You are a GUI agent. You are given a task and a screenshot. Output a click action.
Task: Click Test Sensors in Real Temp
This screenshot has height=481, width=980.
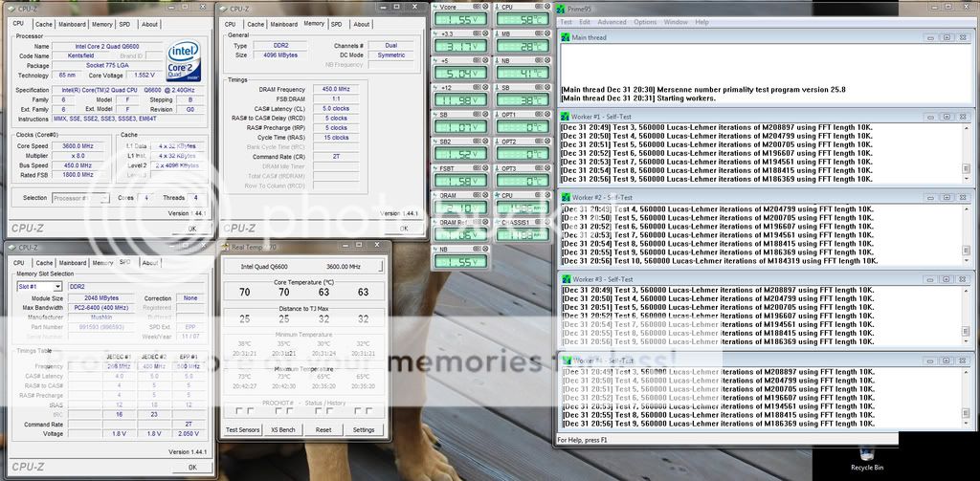point(242,429)
